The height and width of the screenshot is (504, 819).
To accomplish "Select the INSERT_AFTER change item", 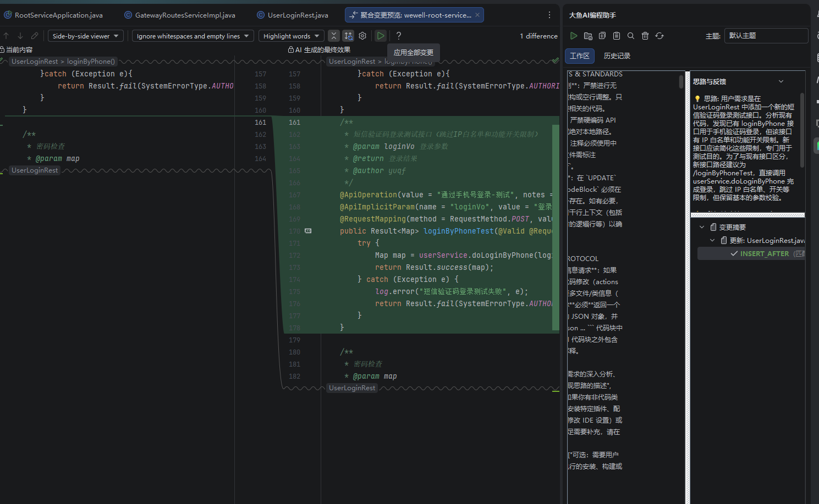I will [x=751, y=253].
